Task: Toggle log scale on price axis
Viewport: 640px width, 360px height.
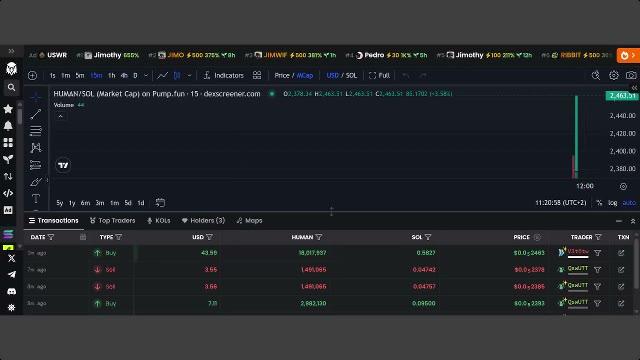Action: (x=613, y=203)
